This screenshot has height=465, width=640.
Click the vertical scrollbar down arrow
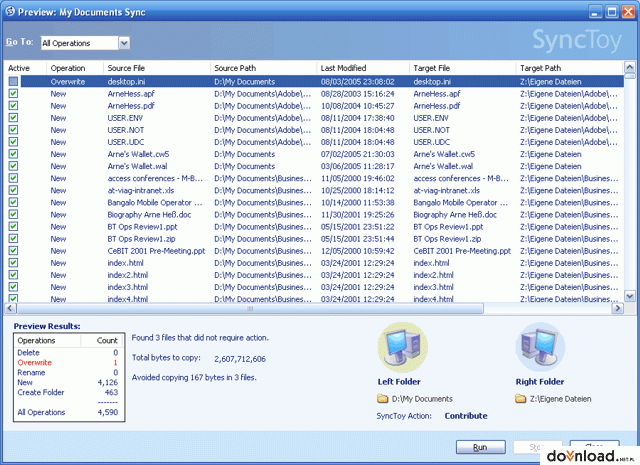tap(630, 296)
